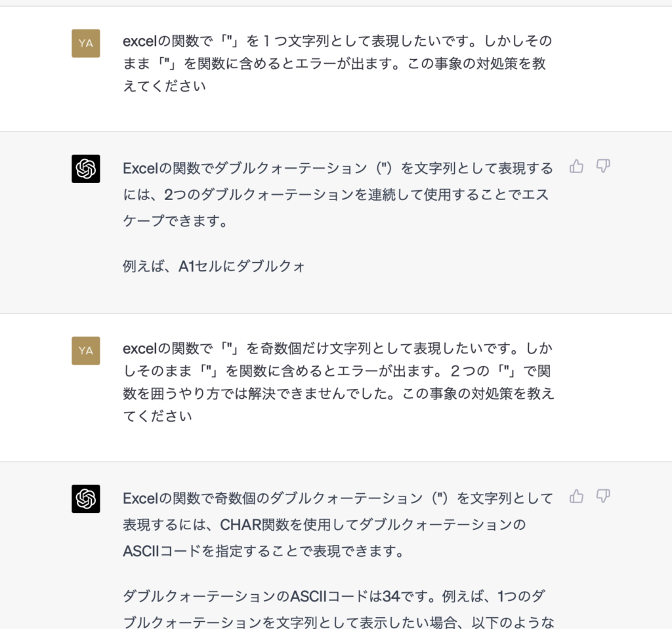Like the CHAR function answer with thumbs up
Image resolution: width=672 pixels, height=629 pixels.
pos(576,496)
